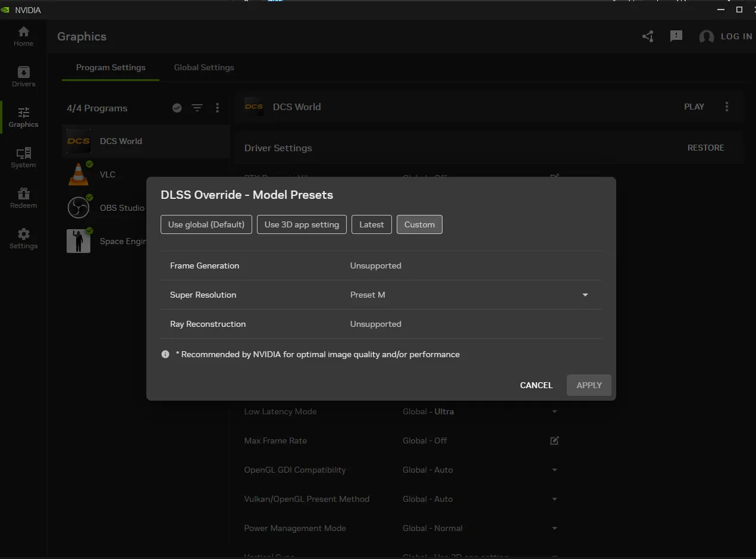Image resolution: width=756 pixels, height=559 pixels.
Task: Click the optimized checkmark filter icon
Action: [x=177, y=108]
